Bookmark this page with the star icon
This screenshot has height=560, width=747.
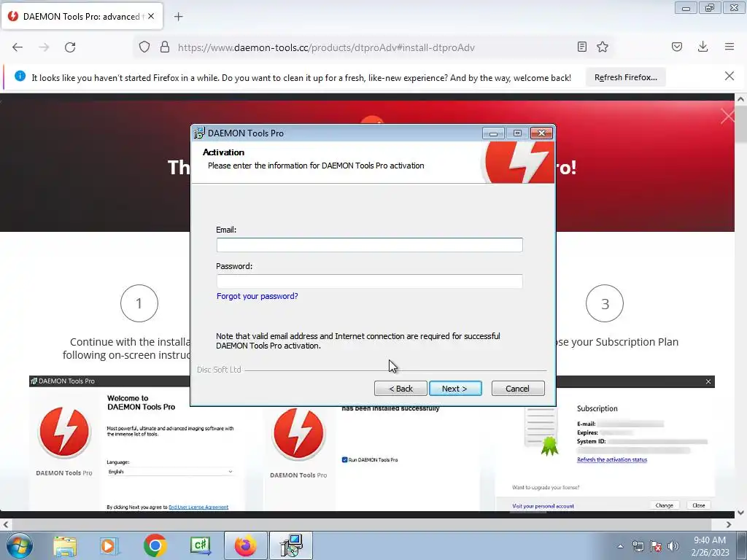(x=603, y=47)
